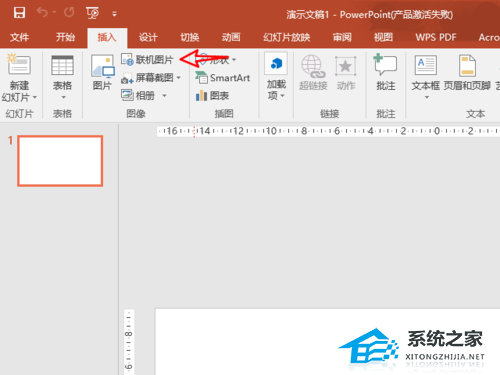Switch to the 幻灯片放映 tab

[287, 37]
